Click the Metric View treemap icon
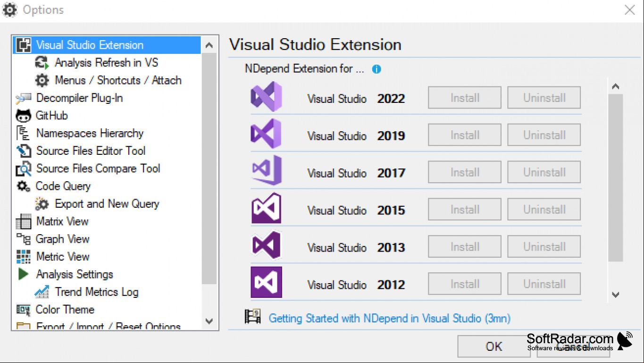 pyautogui.click(x=24, y=256)
